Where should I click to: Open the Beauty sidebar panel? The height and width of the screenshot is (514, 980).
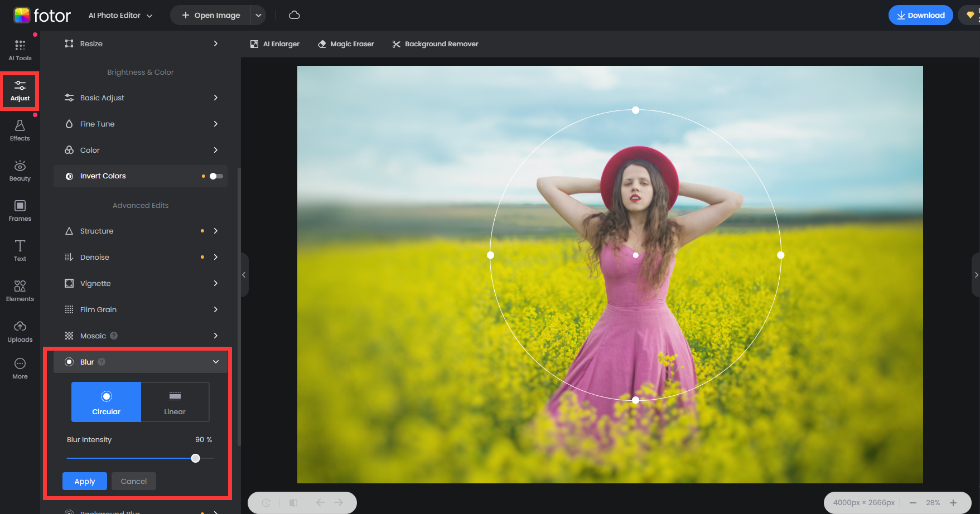(20, 171)
